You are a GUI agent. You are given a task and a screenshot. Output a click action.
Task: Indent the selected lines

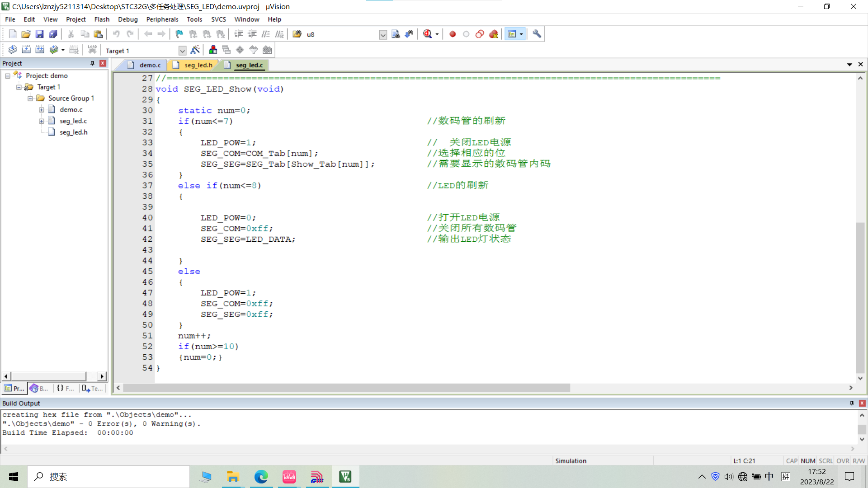tap(239, 34)
